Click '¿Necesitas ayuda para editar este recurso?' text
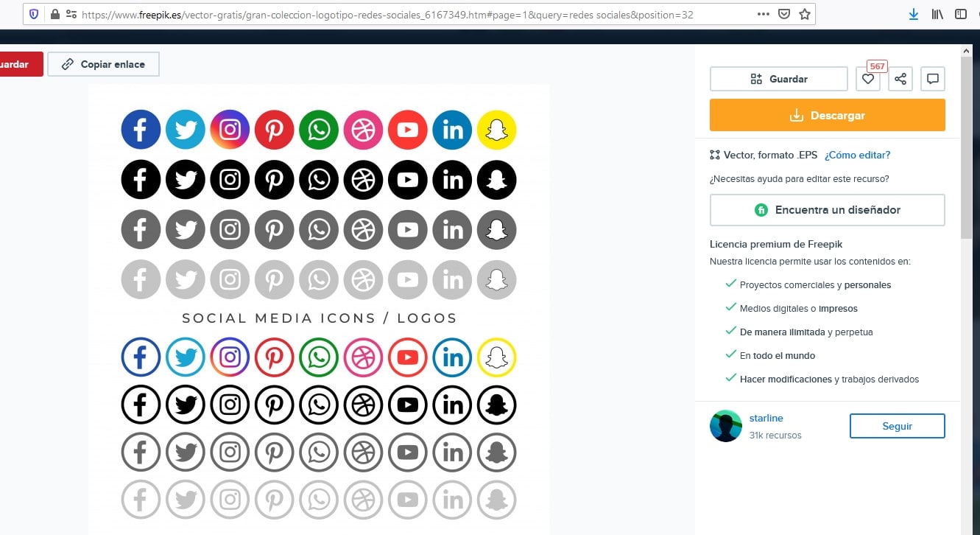 coord(799,179)
